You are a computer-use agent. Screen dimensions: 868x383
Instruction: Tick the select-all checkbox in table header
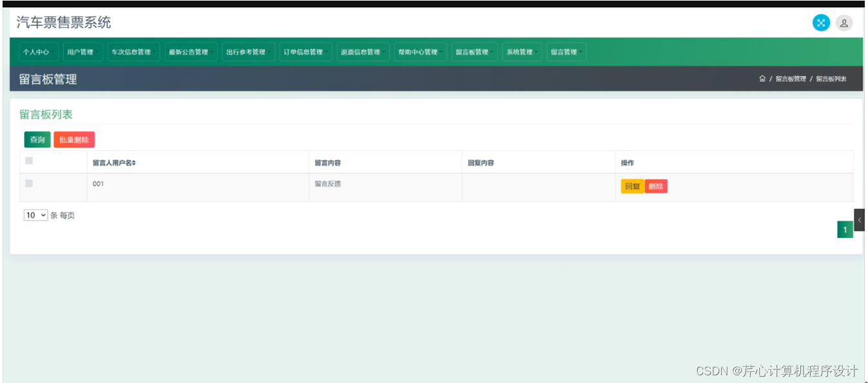click(x=29, y=161)
